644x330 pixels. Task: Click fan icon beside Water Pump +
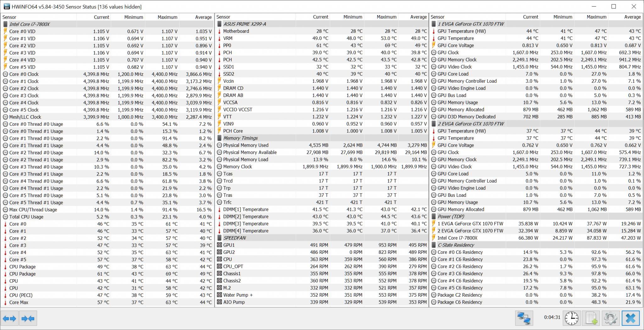pos(219,295)
